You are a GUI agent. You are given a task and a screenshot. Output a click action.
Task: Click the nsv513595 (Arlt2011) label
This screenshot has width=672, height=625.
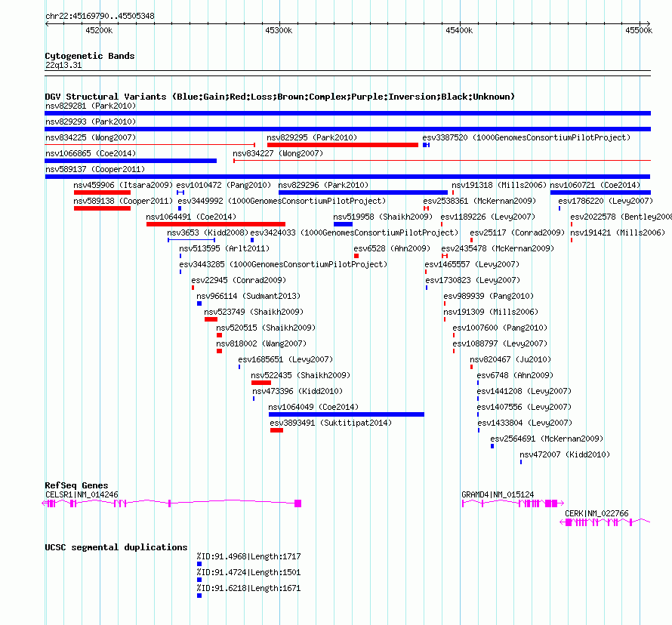pyautogui.click(x=224, y=248)
